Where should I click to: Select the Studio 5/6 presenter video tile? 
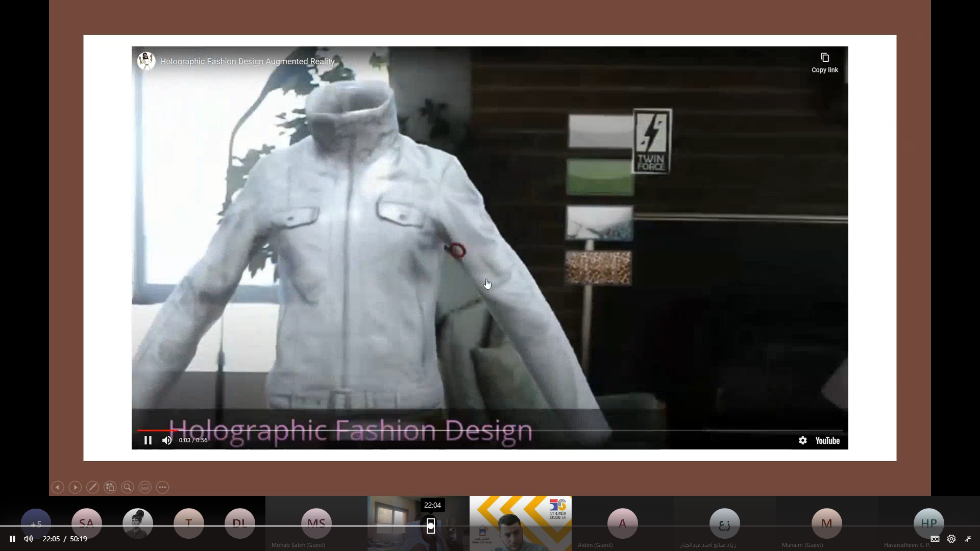pyautogui.click(x=521, y=523)
